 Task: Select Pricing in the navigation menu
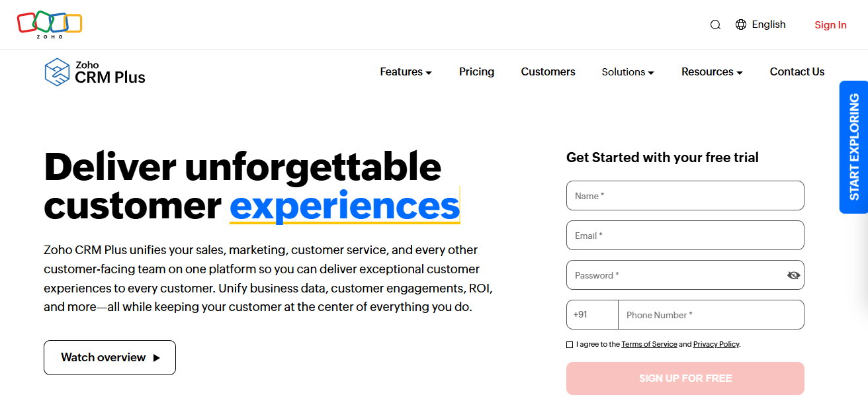[476, 71]
